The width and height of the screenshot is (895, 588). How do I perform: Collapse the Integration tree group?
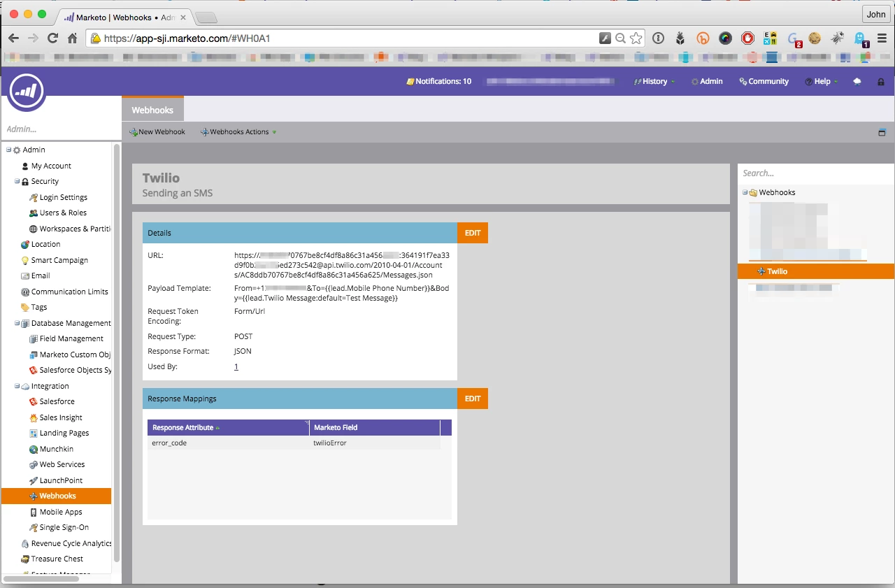(17, 386)
